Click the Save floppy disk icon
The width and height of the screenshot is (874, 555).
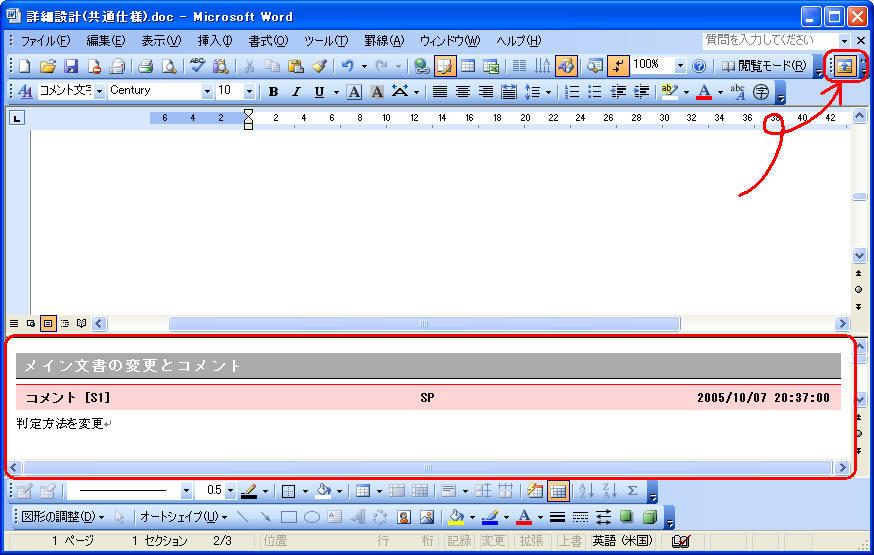[71, 66]
